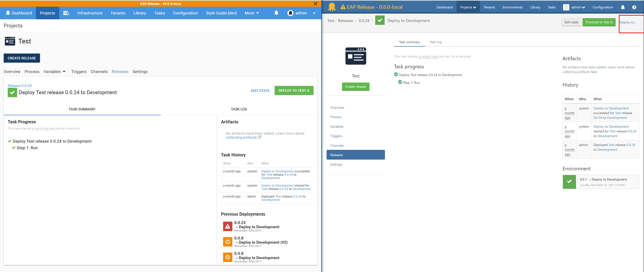This screenshot has width=644, height=272.
Task: Click green Create release button in right sidebar
Action: pyautogui.click(x=356, y=87)
